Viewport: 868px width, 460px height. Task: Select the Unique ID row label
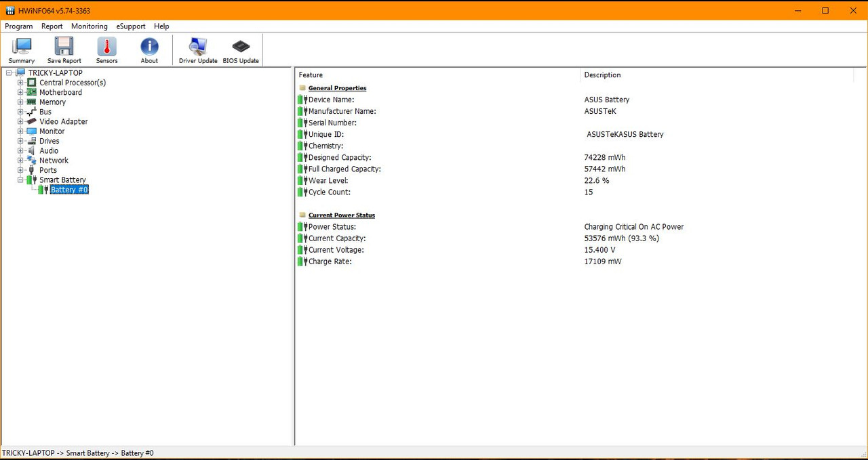pos(326,134)
